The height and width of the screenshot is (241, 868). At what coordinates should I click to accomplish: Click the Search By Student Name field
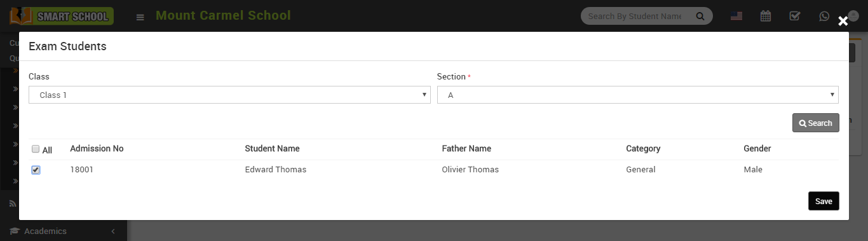[x=638, y=17]
